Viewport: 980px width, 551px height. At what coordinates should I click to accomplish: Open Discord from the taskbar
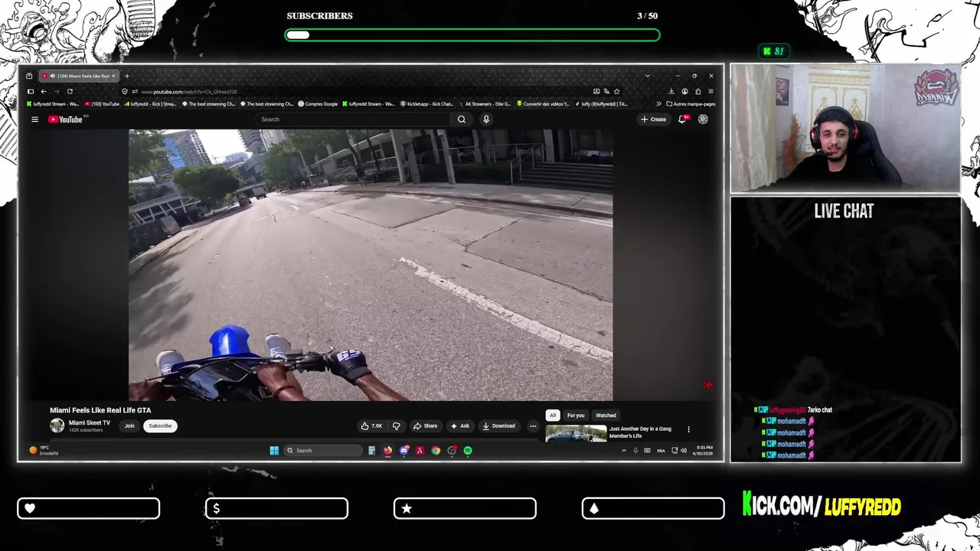click(404, 451)
